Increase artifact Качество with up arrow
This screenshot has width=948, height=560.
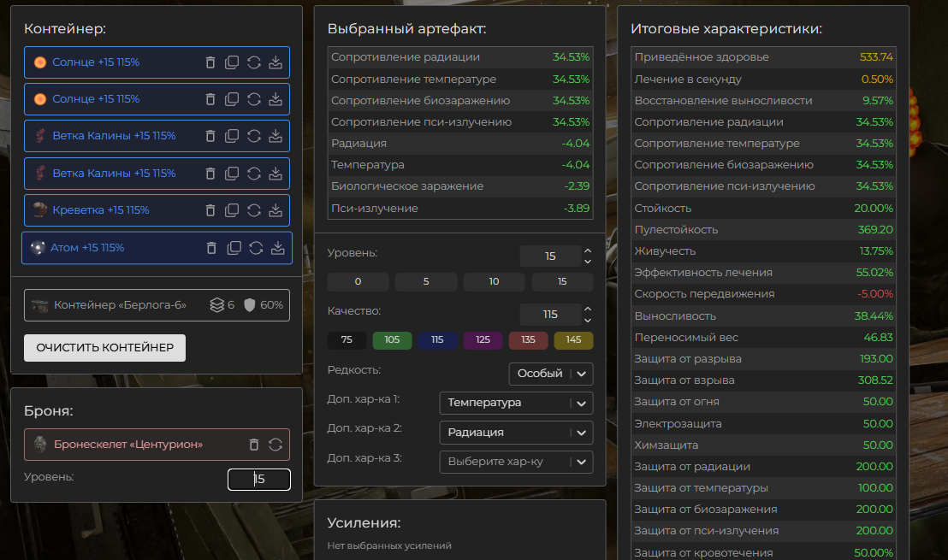coord(588,309)
